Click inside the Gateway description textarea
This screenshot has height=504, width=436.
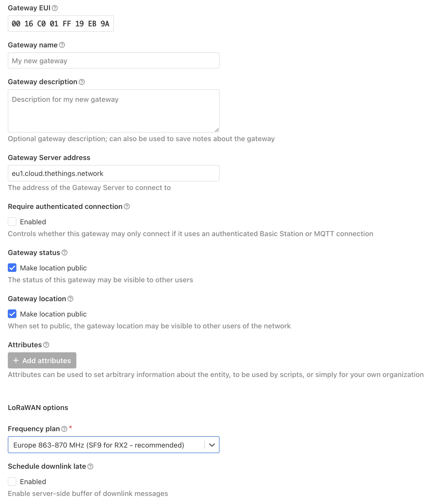[114, 111]
